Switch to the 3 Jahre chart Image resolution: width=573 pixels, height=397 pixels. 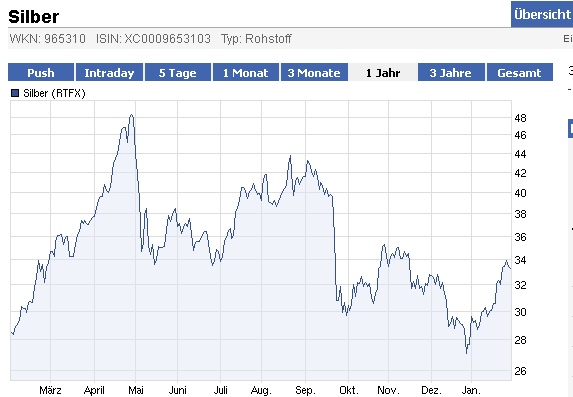coord(451,72)
